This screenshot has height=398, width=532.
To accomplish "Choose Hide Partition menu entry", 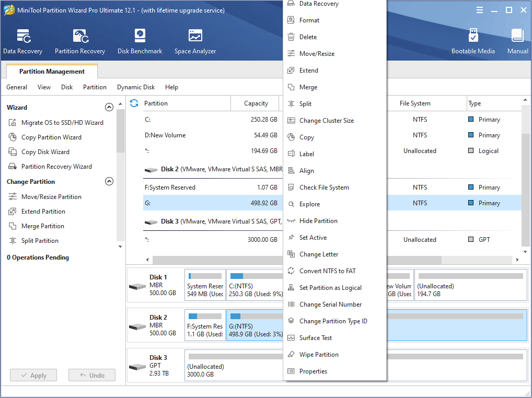I will pos(334,221).
